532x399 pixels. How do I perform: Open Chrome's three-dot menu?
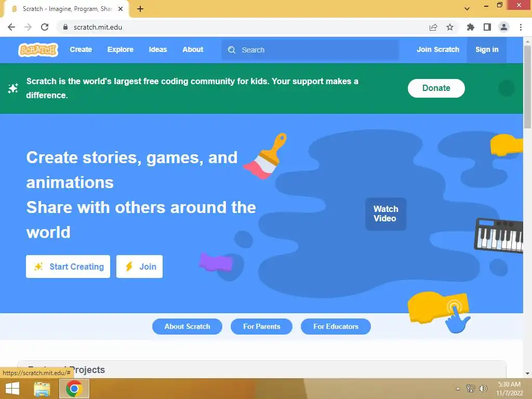[x=521, y=27]
